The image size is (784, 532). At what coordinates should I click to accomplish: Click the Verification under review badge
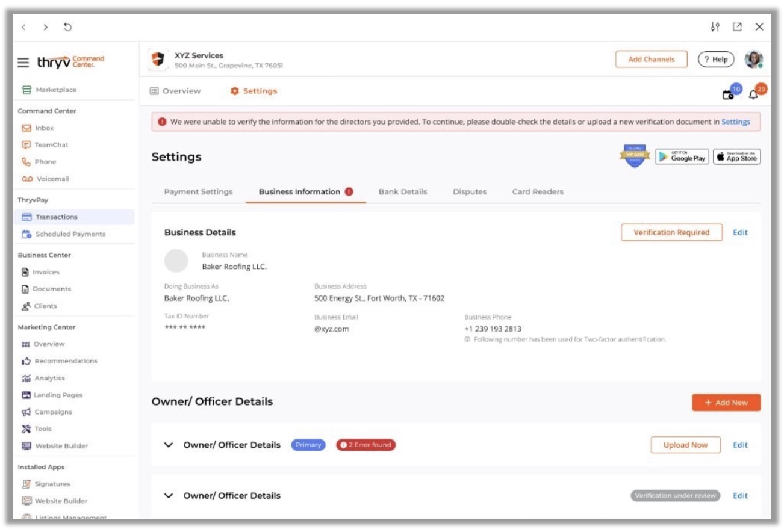pyautogui.click(x=676, y=496)
